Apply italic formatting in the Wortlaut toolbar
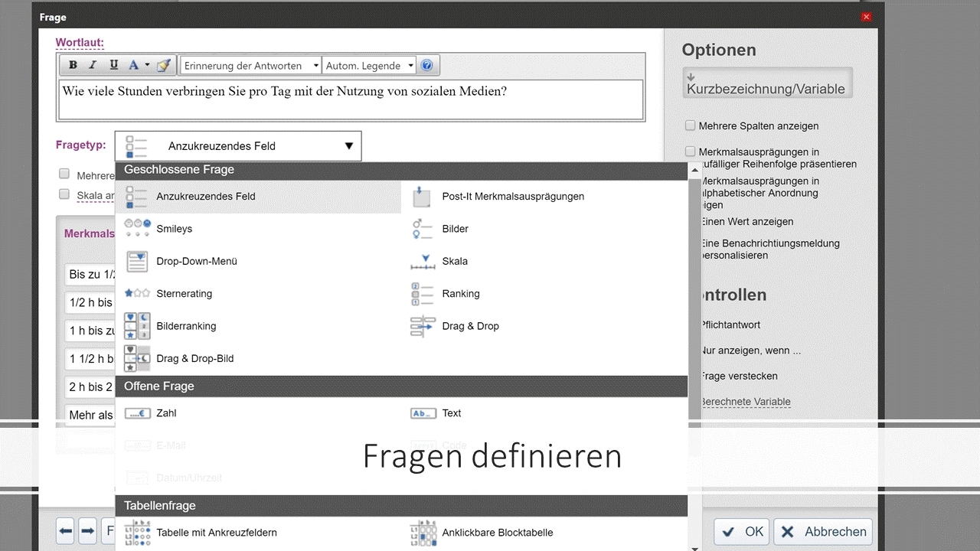The image size is (980, 551). (93, 65)
